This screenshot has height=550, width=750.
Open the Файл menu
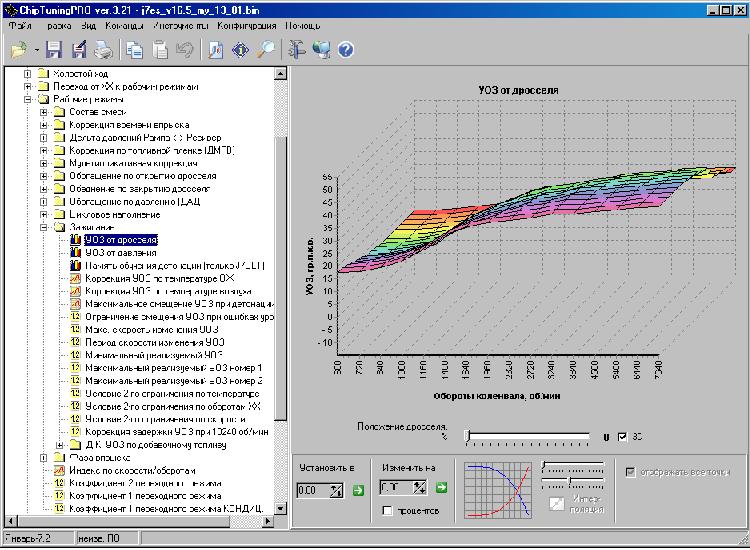tap(18, 25)
